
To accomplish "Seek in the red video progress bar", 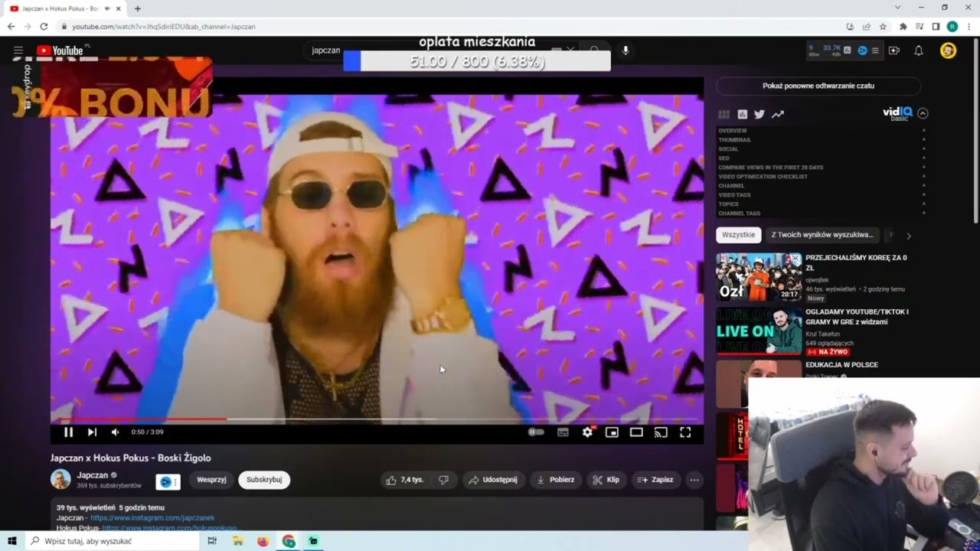I will (377, 419).
